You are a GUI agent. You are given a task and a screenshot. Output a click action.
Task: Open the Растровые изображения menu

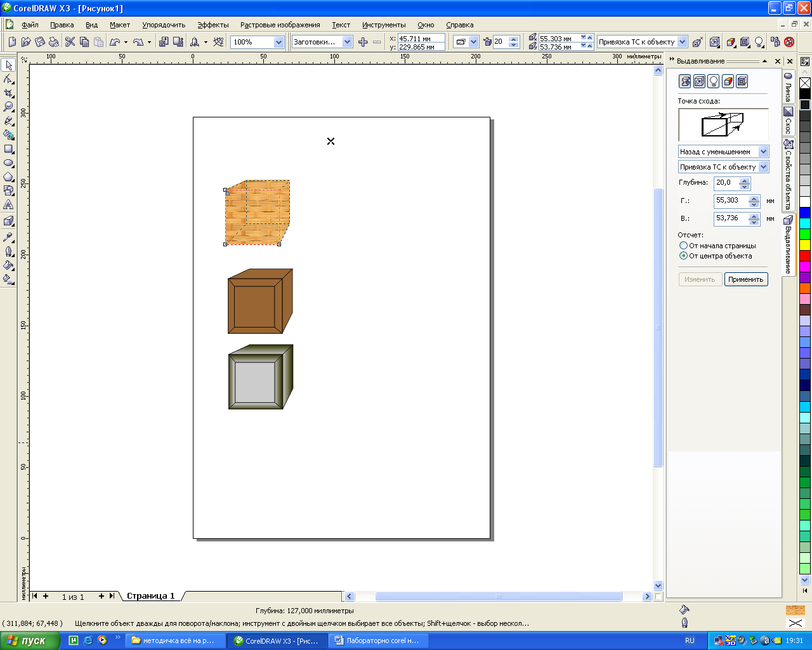pos(280,25)
